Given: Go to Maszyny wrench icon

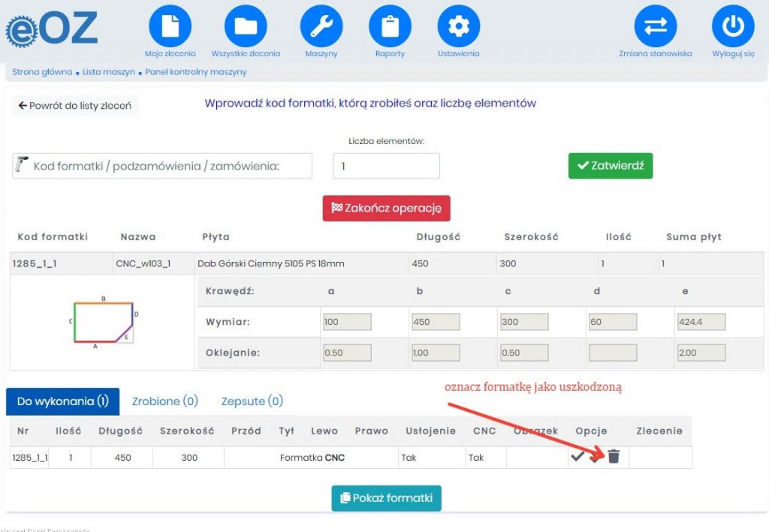Looking at the screenshot, I should 321,26.
